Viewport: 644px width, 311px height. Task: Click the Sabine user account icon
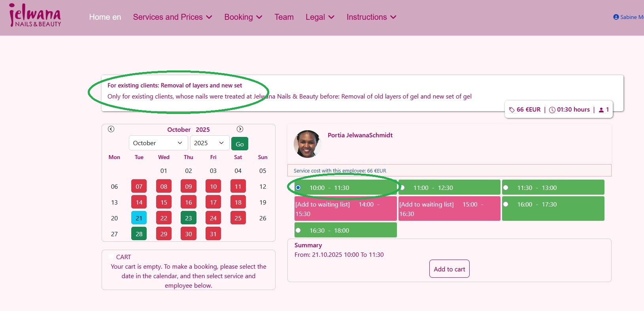(x=616, y=17)
